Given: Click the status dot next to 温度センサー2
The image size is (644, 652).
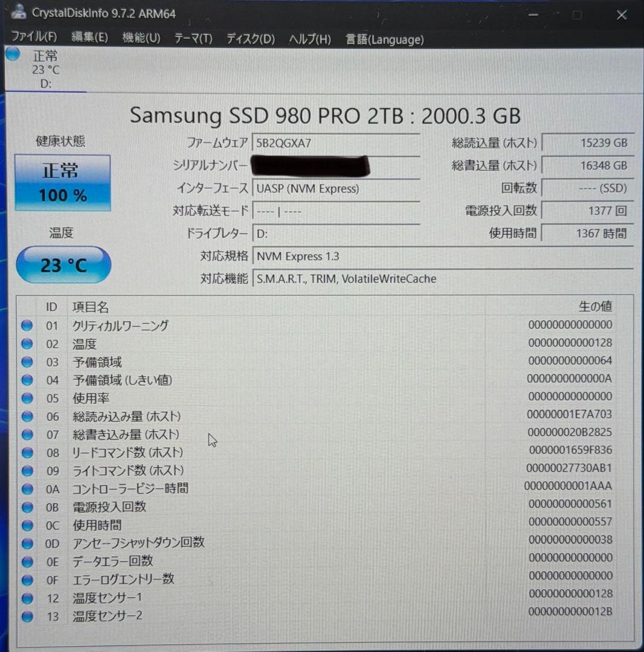Looking at the screenshot, I should point(27,616).
